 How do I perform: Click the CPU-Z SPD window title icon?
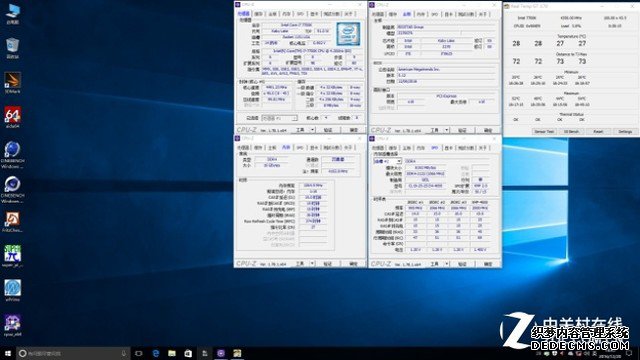[x=372, y=139]
